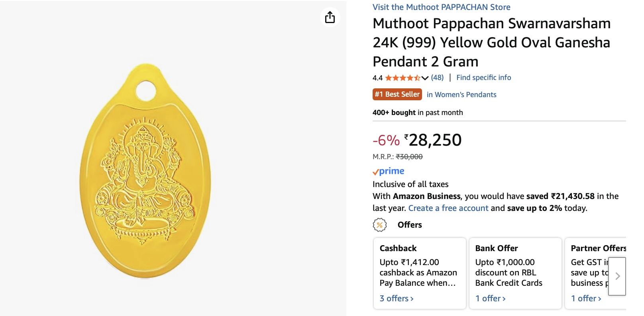
Task: Click the 4.4 rating number
Action: 377,78
